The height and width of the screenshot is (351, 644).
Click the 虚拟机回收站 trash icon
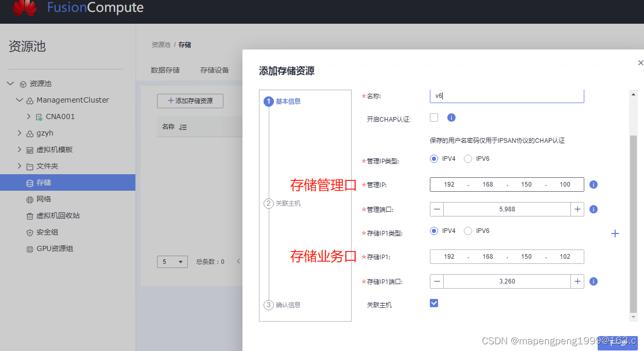[30, 215]
